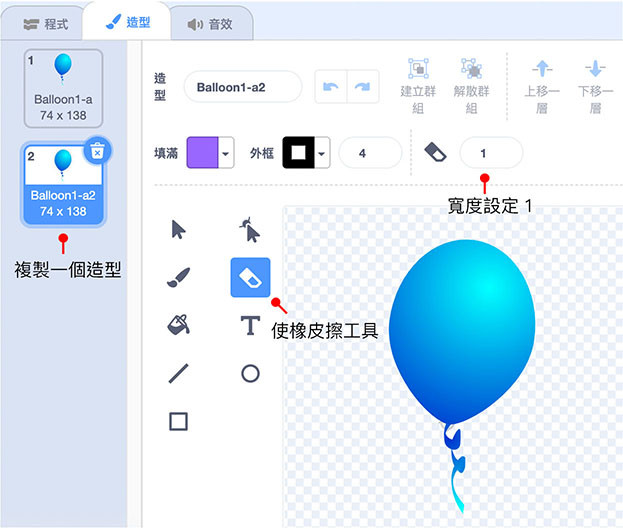Click the outline width field showing 4
Image resolution: width=623 pixels, height=529 pixels.
[370, 153]
